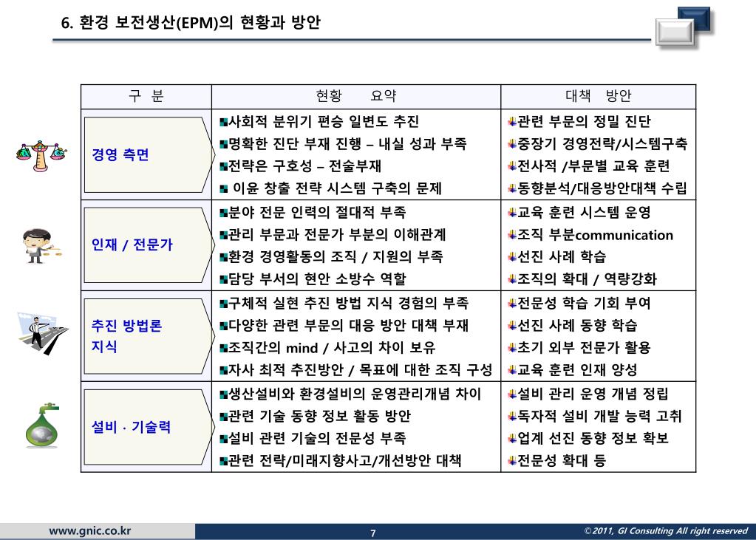This screenshot has height=540, width=756.
Task: Click text 다양한 관련 부문의 대응 방안 대책 부재
Action: point(348,325)
